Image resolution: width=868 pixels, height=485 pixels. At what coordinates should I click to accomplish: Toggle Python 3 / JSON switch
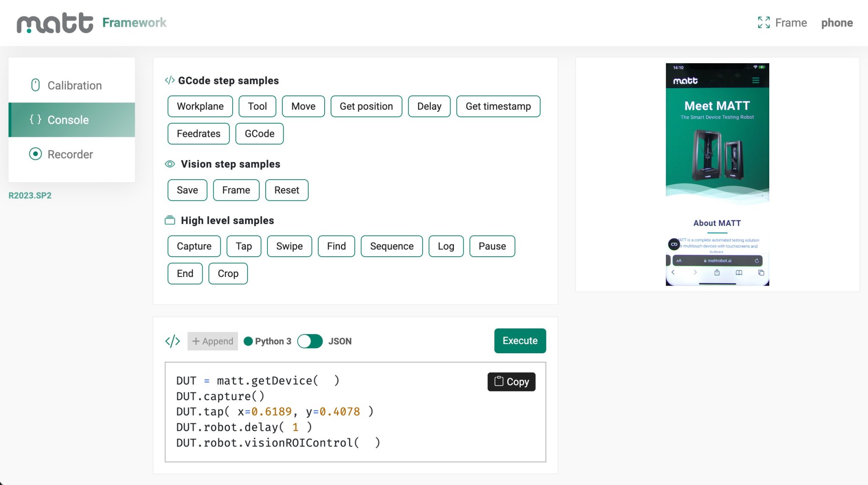310,341
